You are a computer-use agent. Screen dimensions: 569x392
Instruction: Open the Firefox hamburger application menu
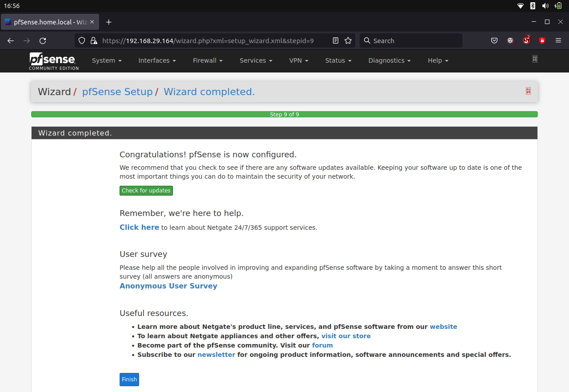click(558, 40)
